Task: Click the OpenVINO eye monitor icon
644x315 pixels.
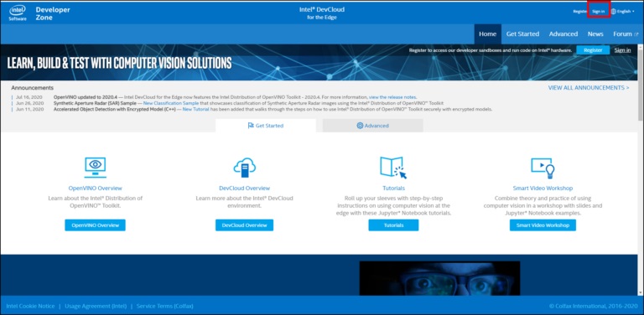Action: [96, 168]
